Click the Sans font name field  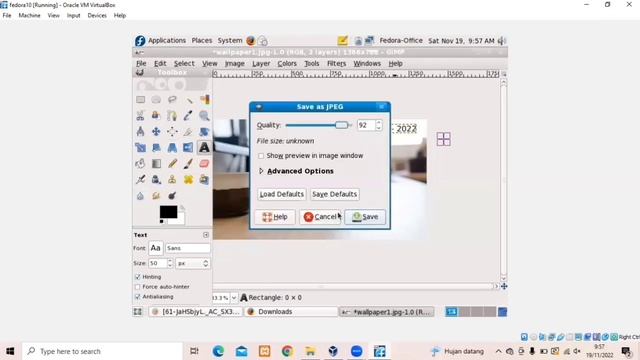[188, 248]
